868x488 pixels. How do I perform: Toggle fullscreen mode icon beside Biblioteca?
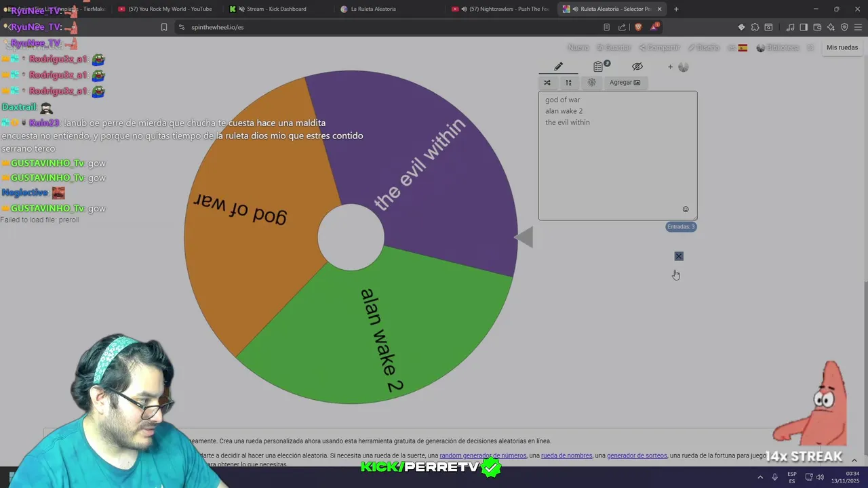pos(810,47)
